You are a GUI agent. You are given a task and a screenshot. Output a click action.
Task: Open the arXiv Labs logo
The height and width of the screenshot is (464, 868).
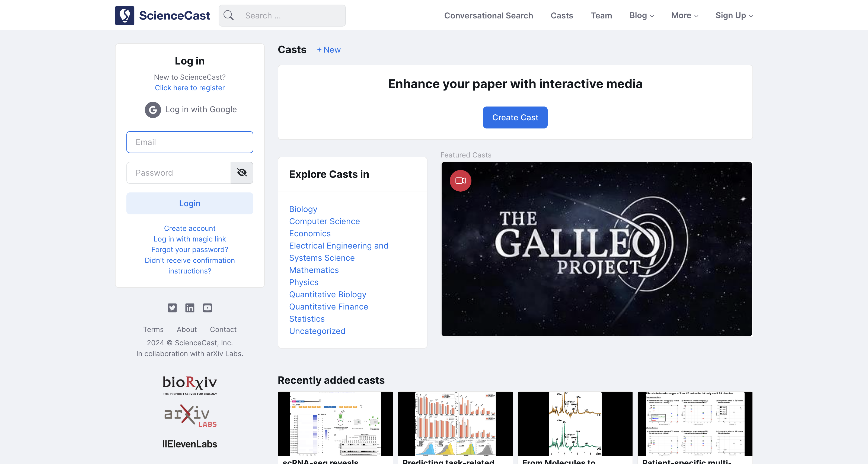point(190,415)
